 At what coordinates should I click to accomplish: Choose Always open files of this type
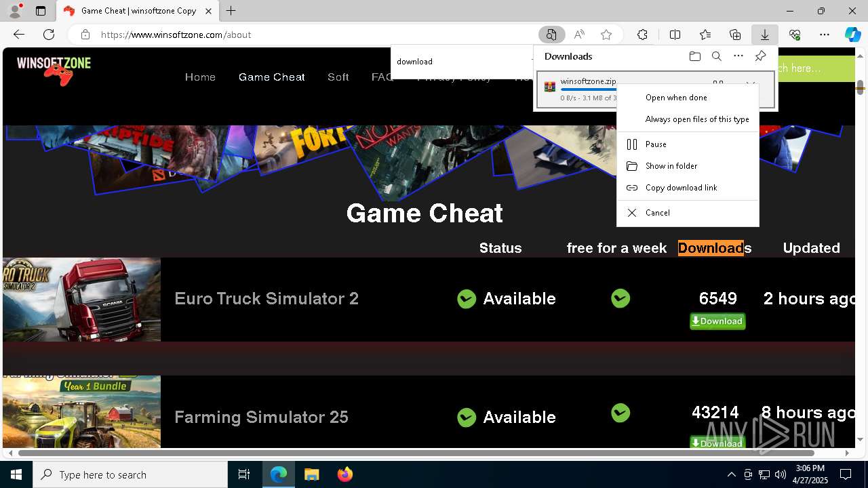(688, 119)
